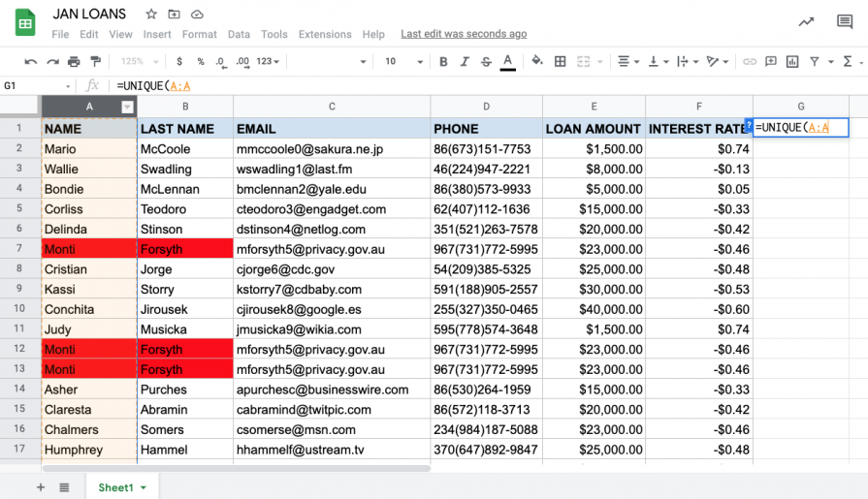The height and width of the screenshot is (499, 868).
Task: Click the formula bar with =UNIQUE(A:A
Action: 487,85
